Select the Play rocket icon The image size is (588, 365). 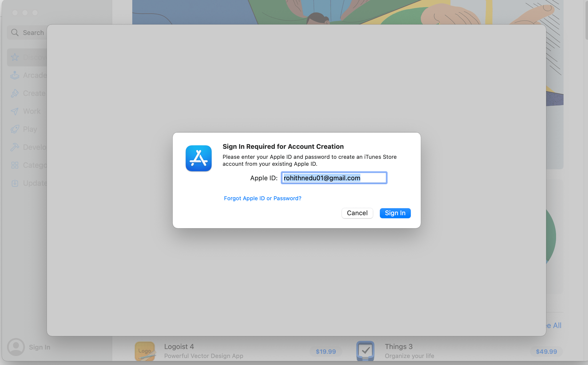(15, 129)
